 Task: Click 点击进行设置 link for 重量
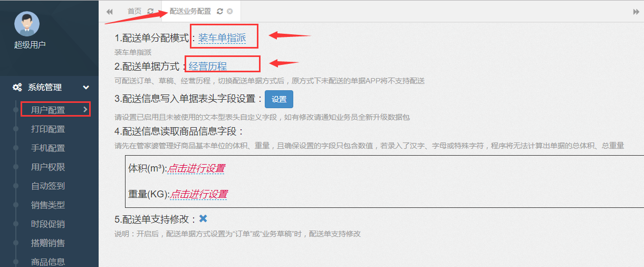pos(199,194)
